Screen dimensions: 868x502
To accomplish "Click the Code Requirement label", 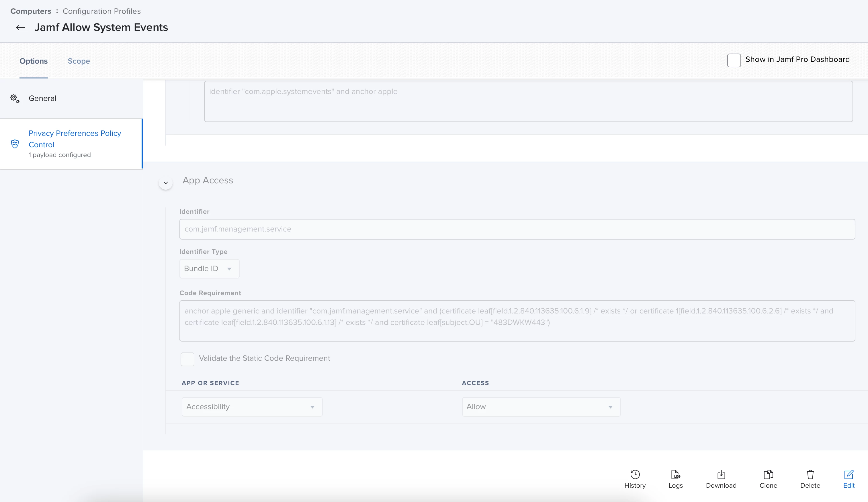I will coord(210,293).
